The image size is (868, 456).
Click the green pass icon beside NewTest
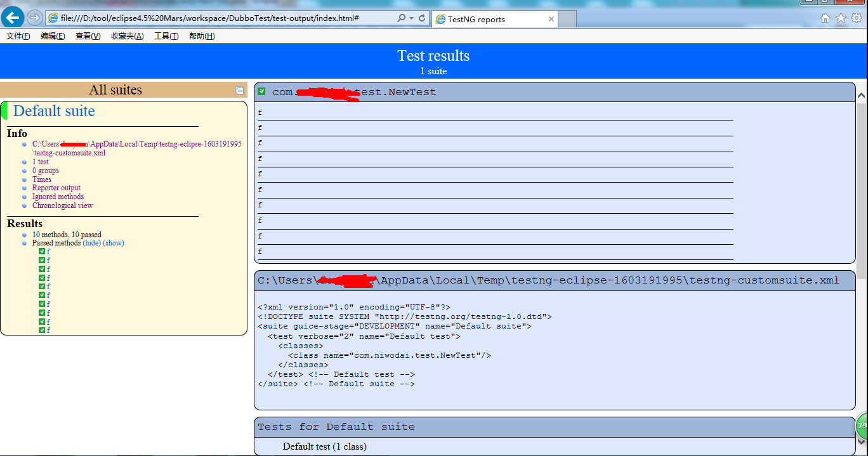261,92
